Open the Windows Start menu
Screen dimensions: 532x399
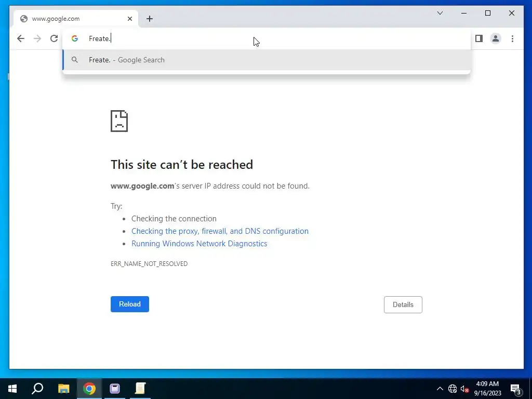coord(12,389)
